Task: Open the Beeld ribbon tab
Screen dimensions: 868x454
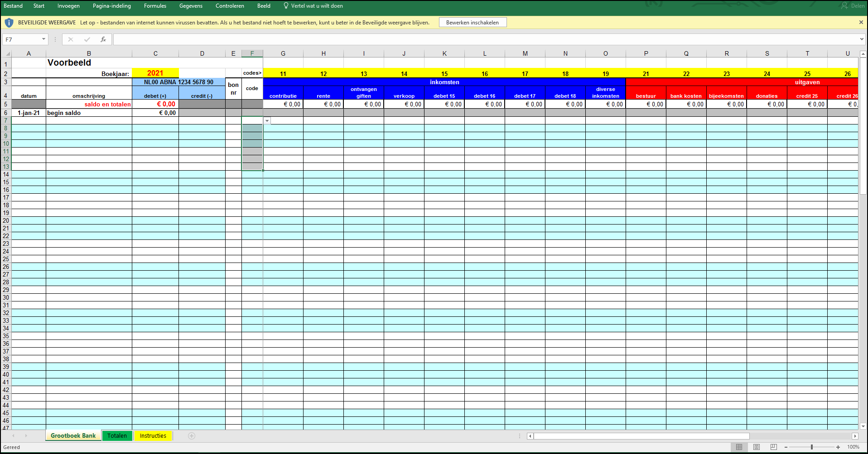Action: point(264,6)
